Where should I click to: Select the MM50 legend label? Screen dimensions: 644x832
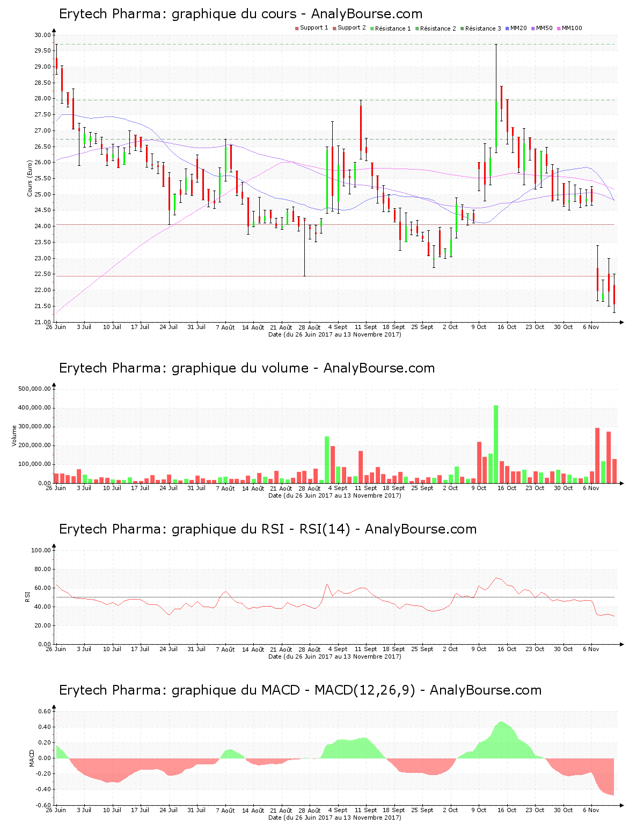[544, 28]
